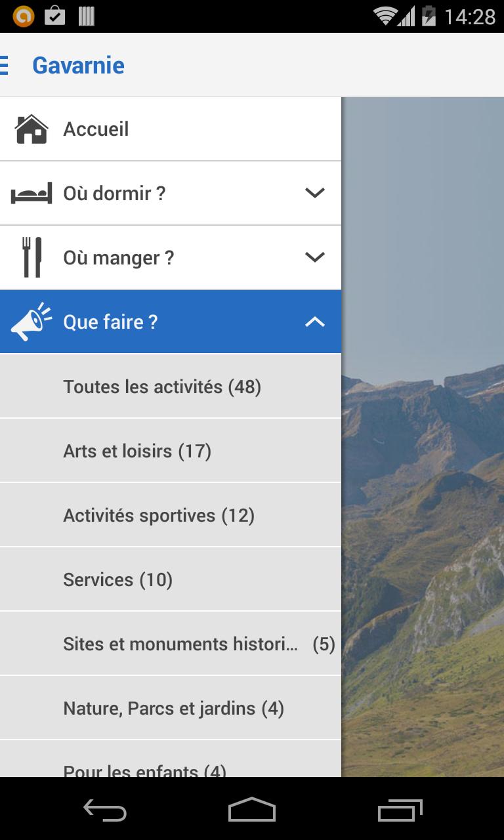Expand the Où manger chevron
The image size is (504, 840).
point(315,257)
